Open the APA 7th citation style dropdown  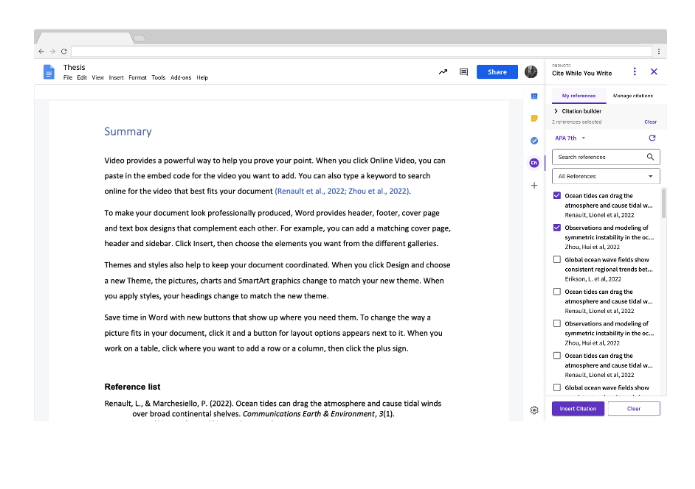570,138
